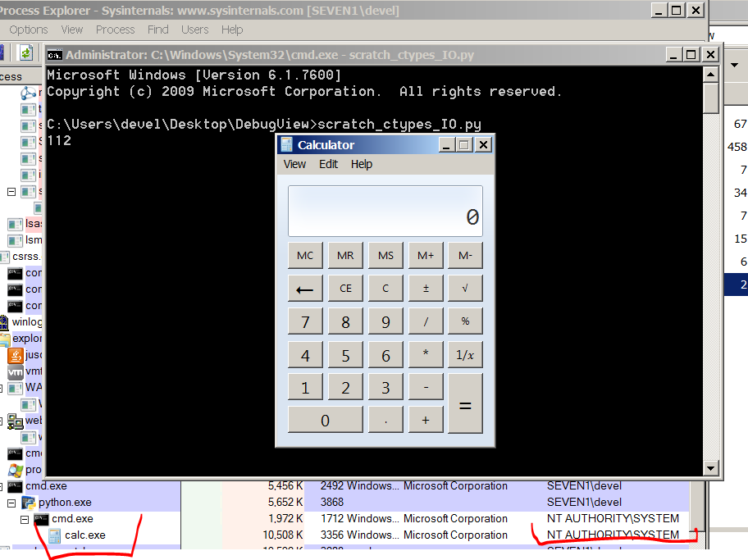Click the refresh icon in Process Explorer toolbar
Viewport: 748px width, 560px height.
coord(26,52)
